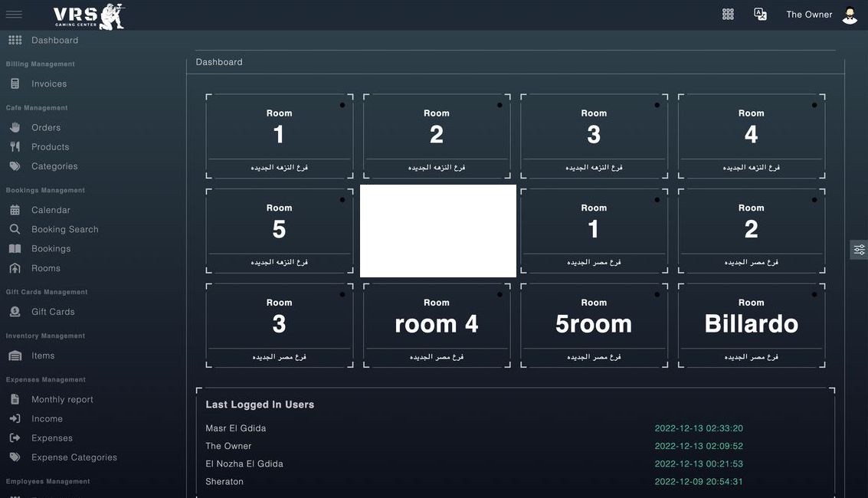Click the Gift Cards icon

pyautogui.click(x=15, y=312)
